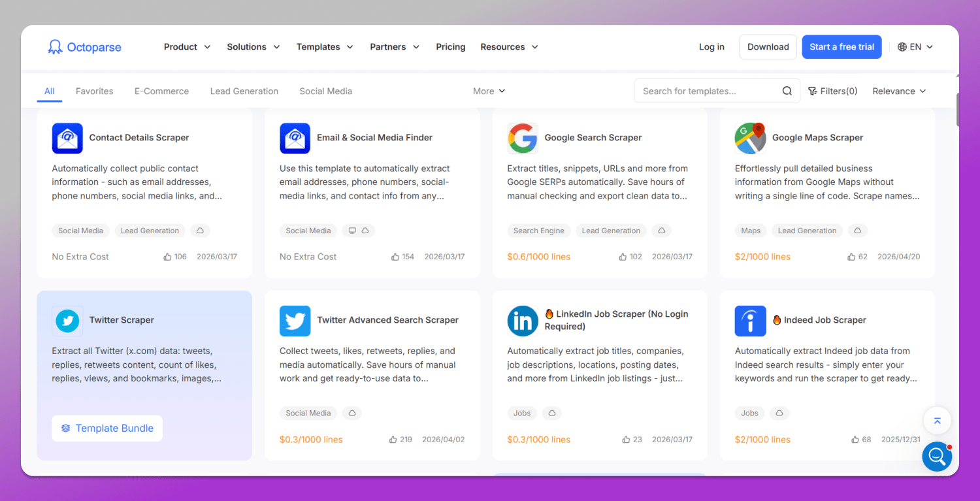The height and width of the screenshot is (501, 980).
Task: Open the Contact Details Scraper envelope icon
Action: pos(67,138)
